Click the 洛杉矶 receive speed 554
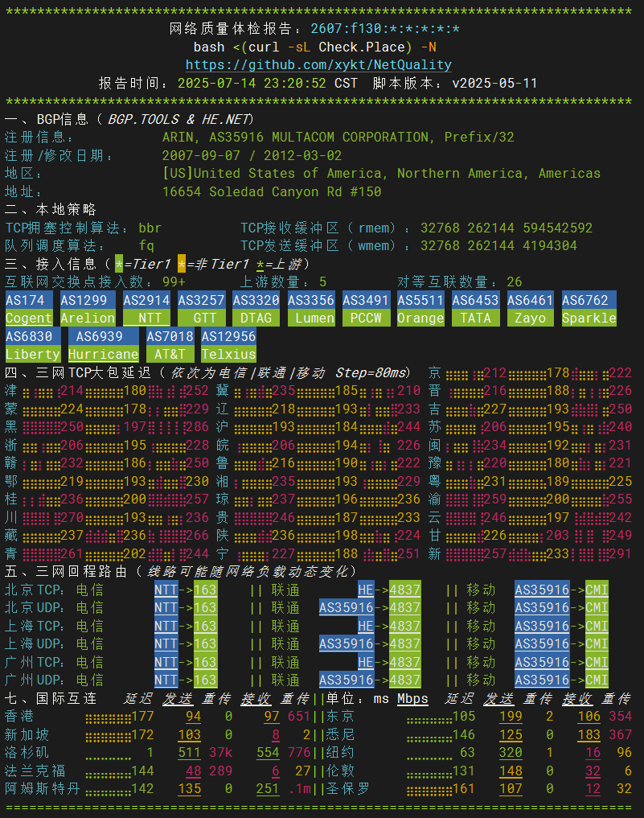The image size is (644, 818). 268,753
